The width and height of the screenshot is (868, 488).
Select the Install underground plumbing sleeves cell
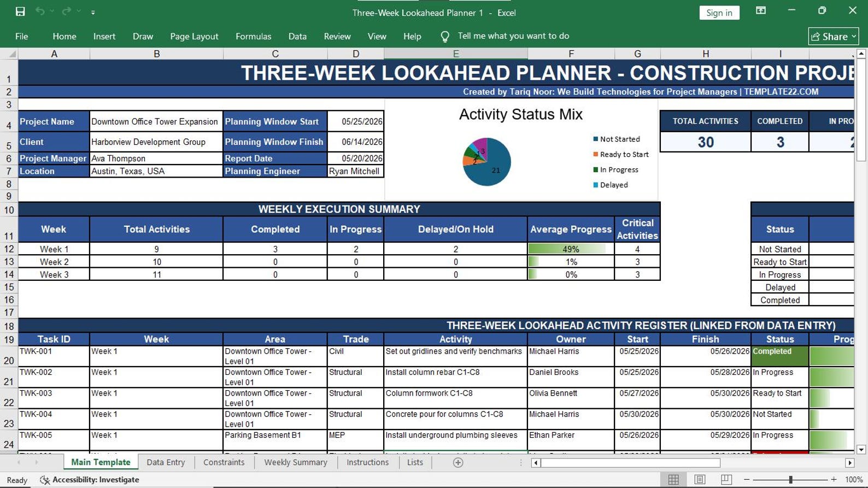click(455, 440)
